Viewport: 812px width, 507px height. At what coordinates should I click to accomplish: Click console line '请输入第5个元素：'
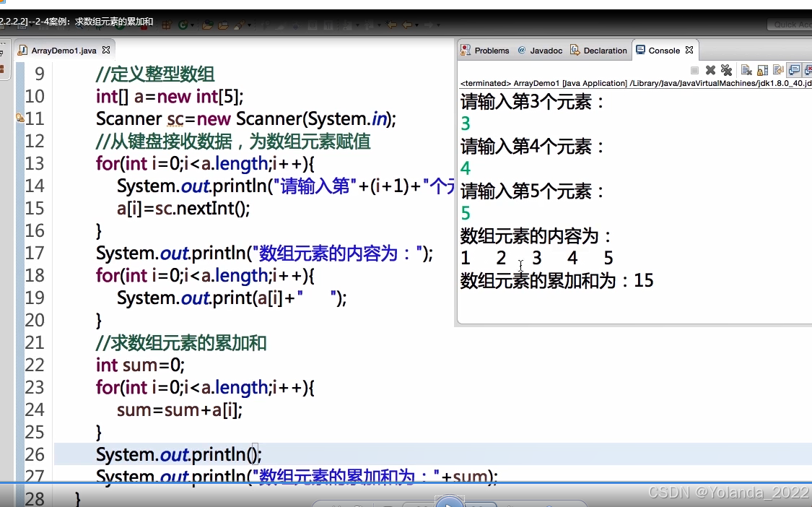point(533,191)
